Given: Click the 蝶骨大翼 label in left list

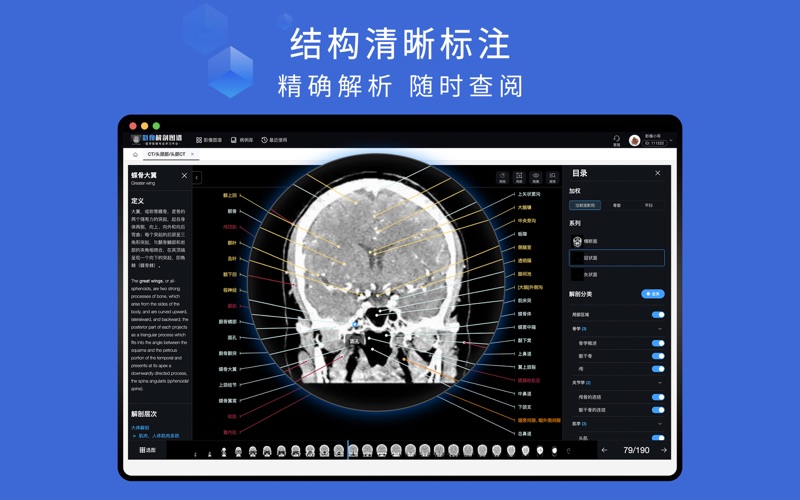Looking at the screenshot, I should point(228,369).
